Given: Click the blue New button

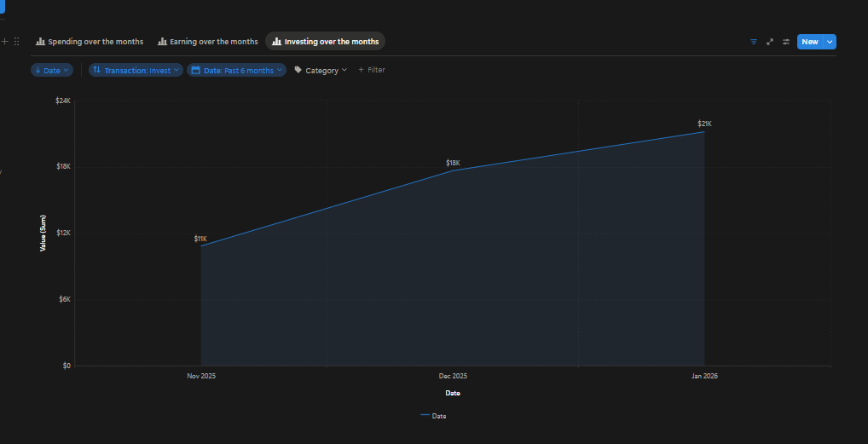Looking at the screenshot, I should [810, 42].
